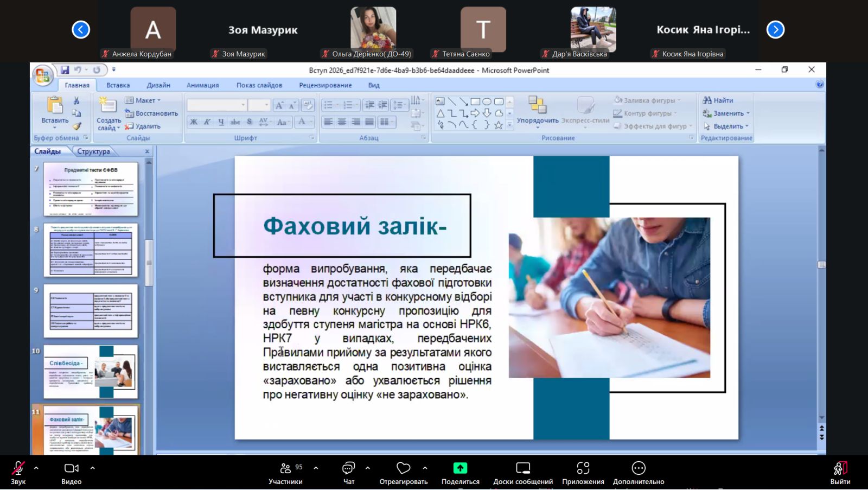The image size is (868, 490).
Task: Switch to the Дизайн ribbon tab
Action: [158, 85]
